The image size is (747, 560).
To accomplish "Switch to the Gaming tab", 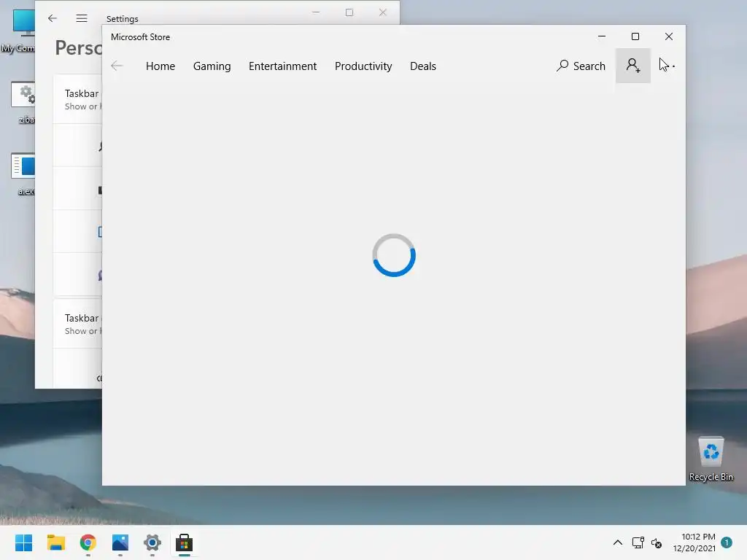I will (x=212, y=66).
